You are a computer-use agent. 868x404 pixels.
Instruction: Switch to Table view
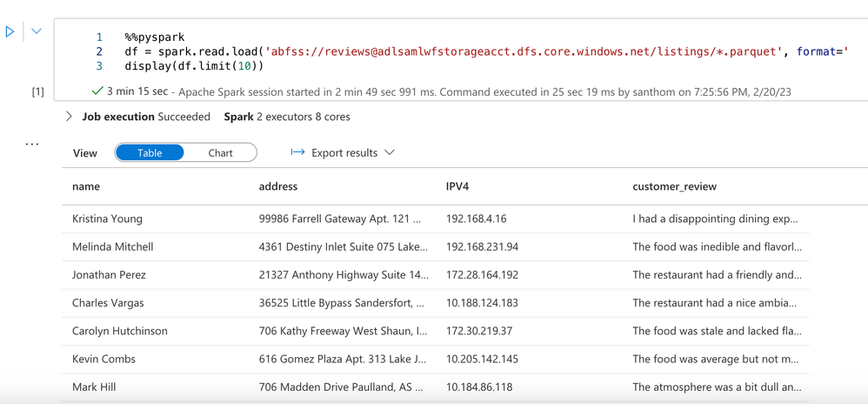[150, 153]
